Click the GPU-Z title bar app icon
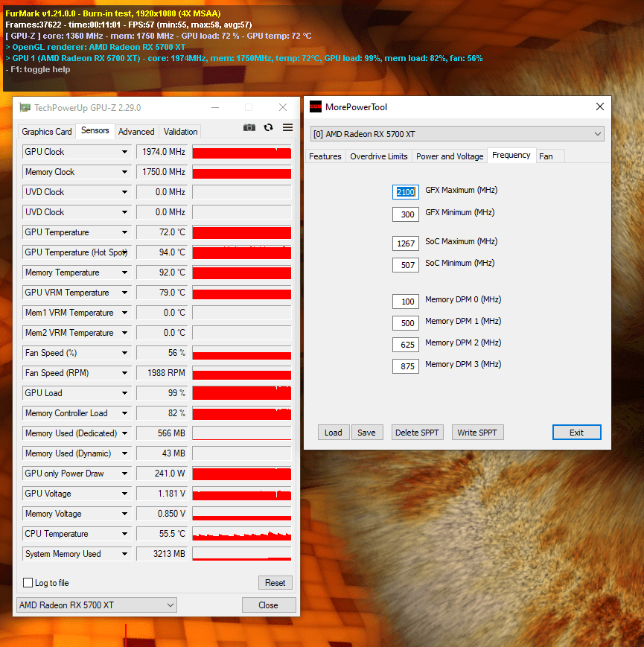The width and height of the screenshot is (644, 647). (25, 108)
